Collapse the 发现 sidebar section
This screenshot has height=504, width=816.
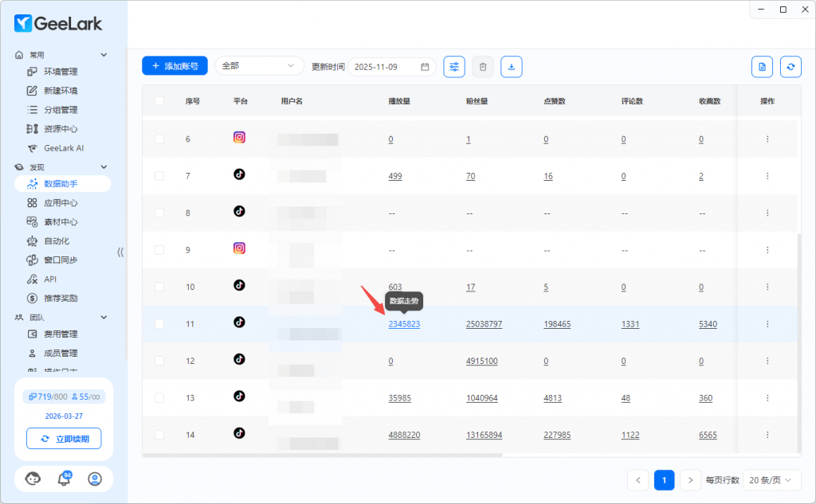point(103,167)
